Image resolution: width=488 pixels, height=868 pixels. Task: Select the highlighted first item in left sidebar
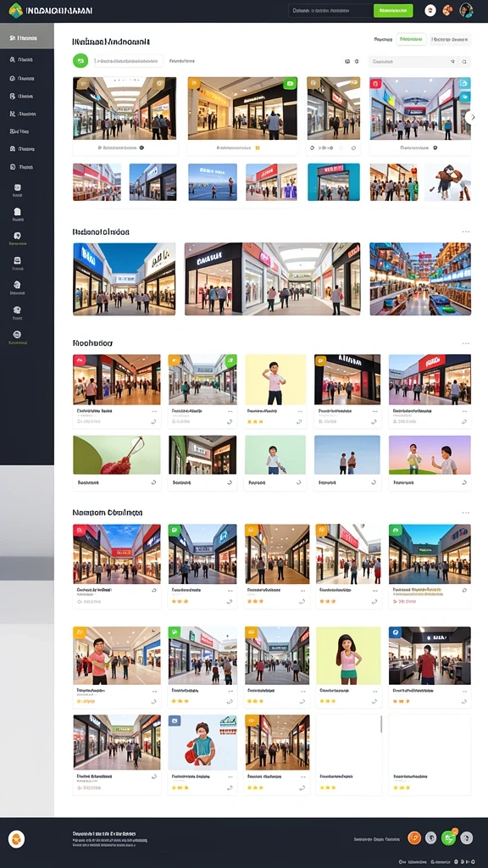tap(27, 38)
